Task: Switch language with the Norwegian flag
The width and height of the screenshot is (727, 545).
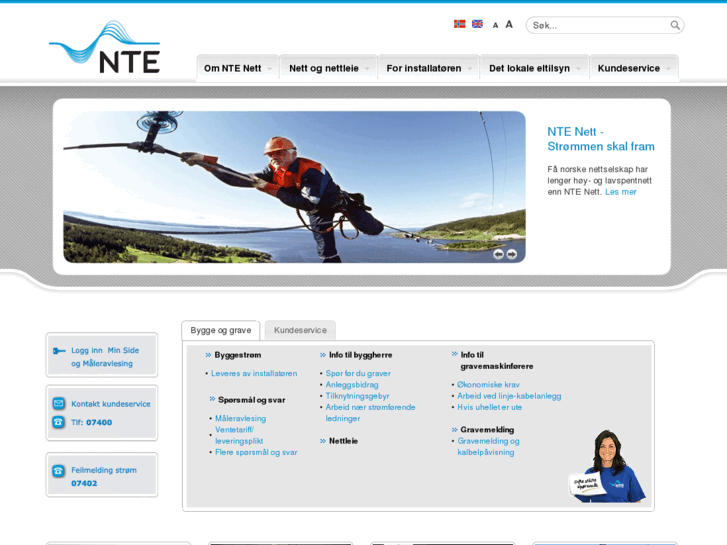Action: click(x=459, y=24)
